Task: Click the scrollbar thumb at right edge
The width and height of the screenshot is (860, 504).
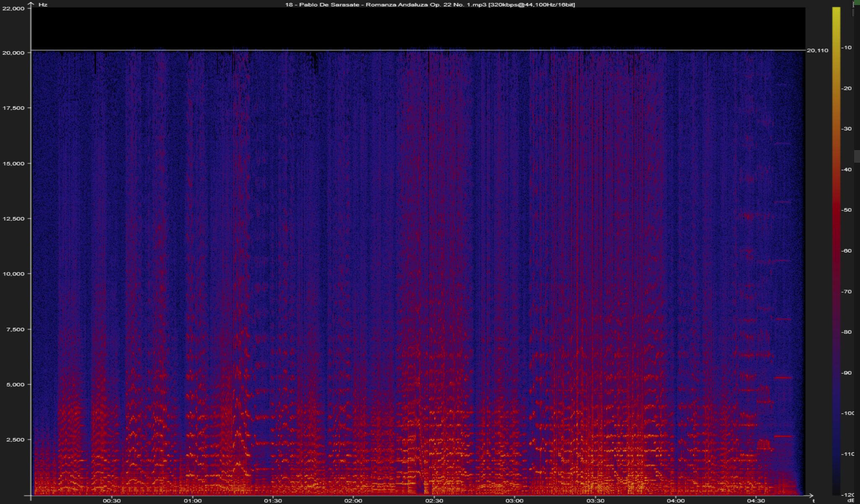Action: [857, 156]
